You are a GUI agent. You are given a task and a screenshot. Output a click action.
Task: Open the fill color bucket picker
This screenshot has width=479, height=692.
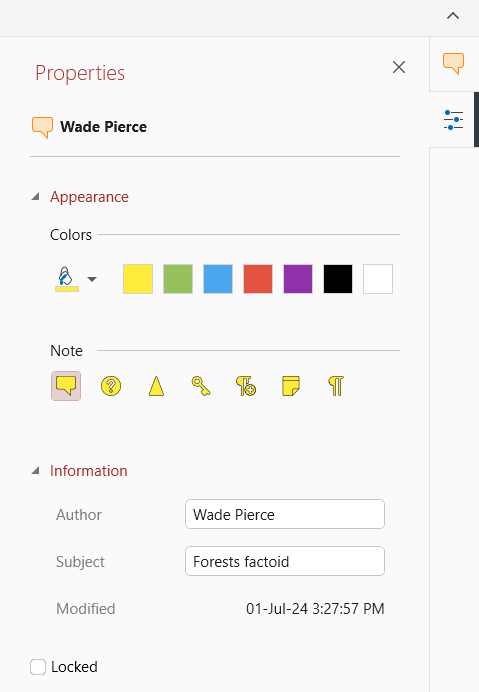tap(67, 279)
